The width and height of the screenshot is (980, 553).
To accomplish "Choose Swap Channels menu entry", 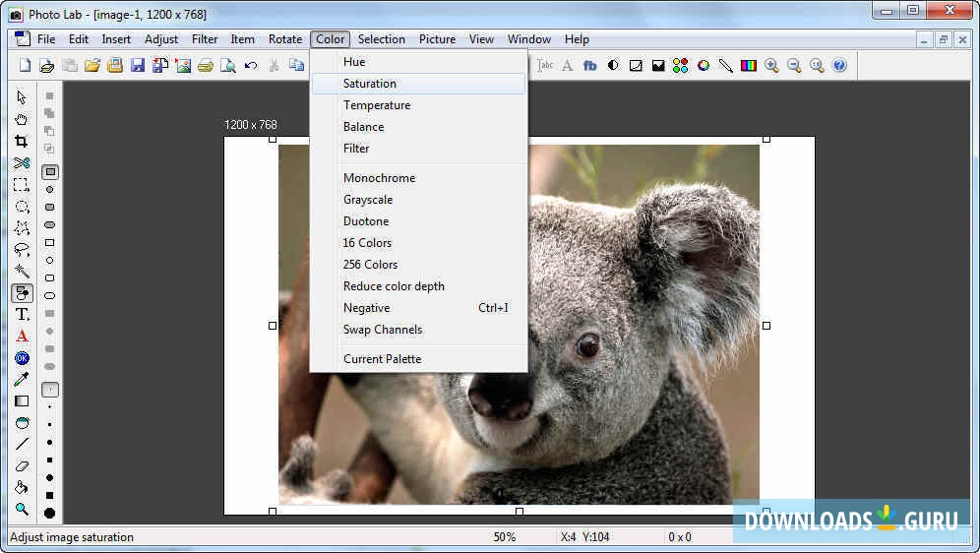I will 419,330.
